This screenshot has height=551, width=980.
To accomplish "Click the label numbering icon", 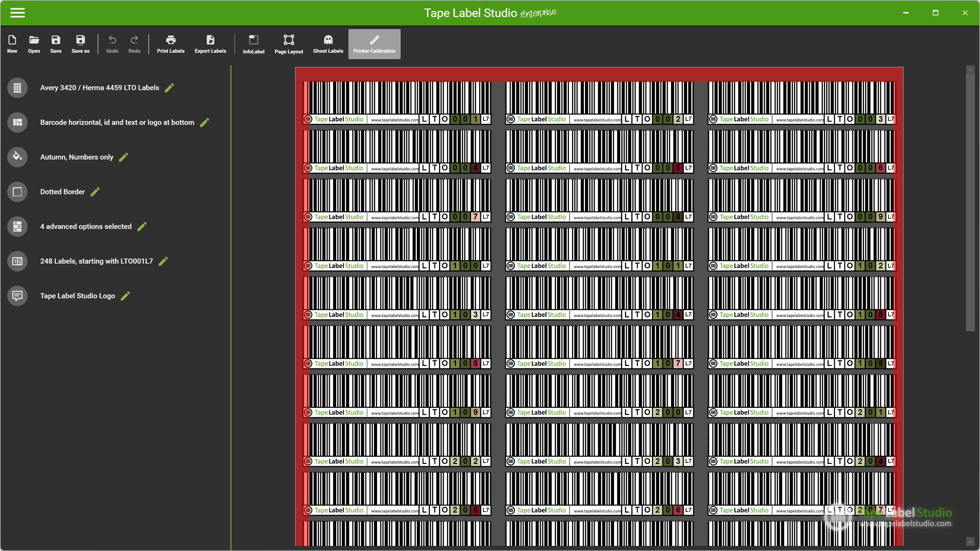I will (17, 261).
